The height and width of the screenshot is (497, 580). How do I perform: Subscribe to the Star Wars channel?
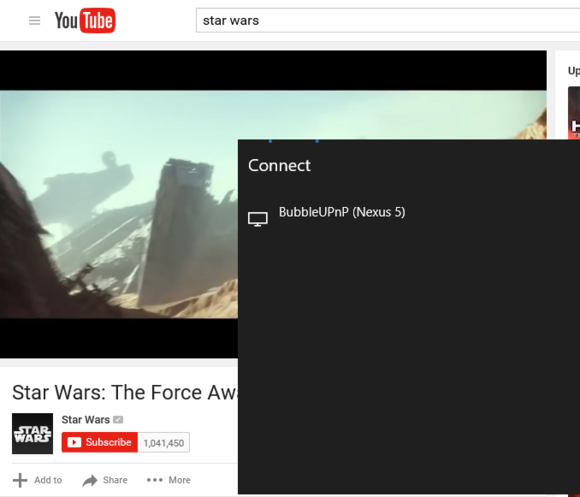100,442
